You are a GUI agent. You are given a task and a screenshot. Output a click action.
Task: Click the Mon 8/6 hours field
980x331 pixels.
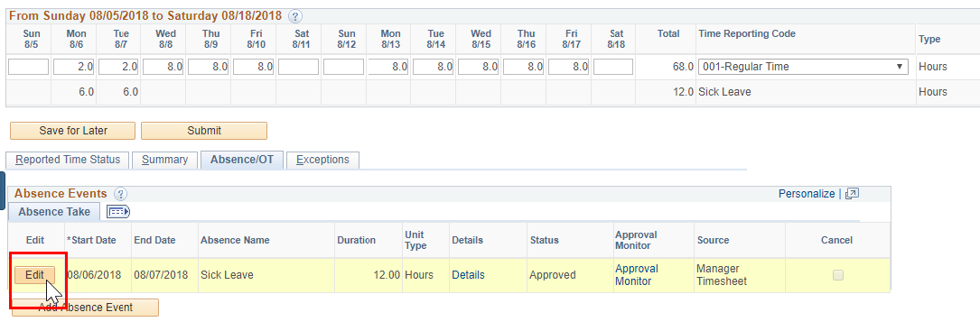pyautogui.click(x=73, y=66)
